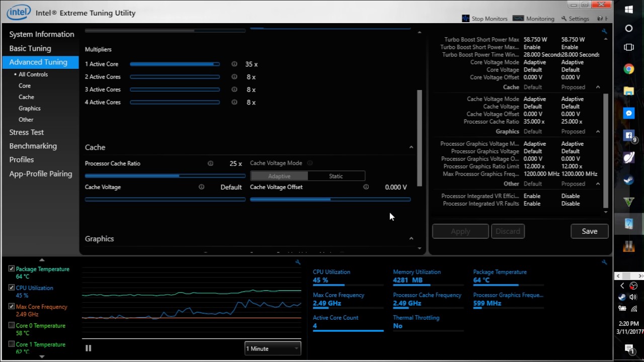Screen dimensions: 644x362
Task: Collapse the Cache group in the summary panel
Action: click(598, 87)
